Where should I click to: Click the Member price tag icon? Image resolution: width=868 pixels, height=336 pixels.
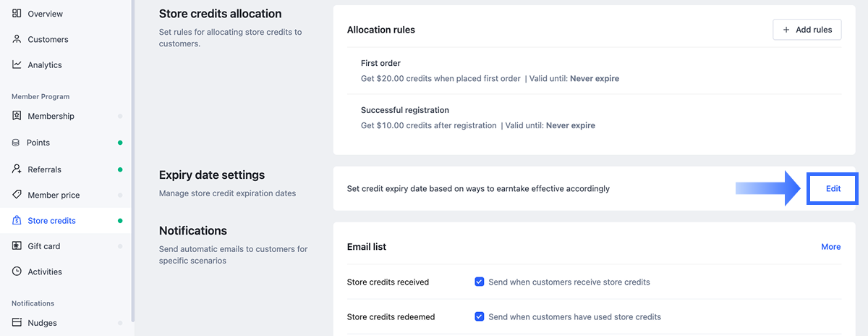[17, 195]
